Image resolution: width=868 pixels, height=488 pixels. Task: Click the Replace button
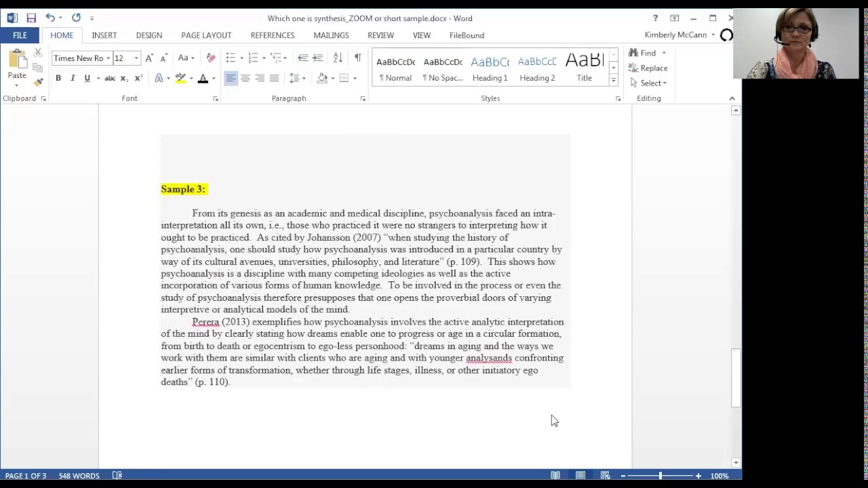[x=648, y=68]
